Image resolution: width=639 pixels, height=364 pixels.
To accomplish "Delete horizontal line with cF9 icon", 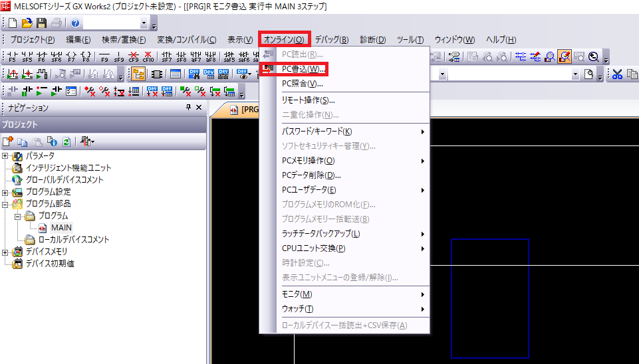I will tap(133, 56).
